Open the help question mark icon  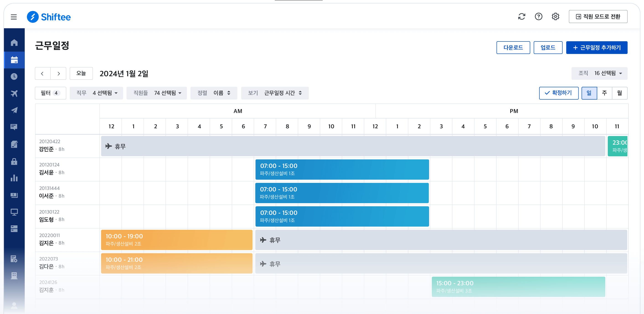pos(538,16)
